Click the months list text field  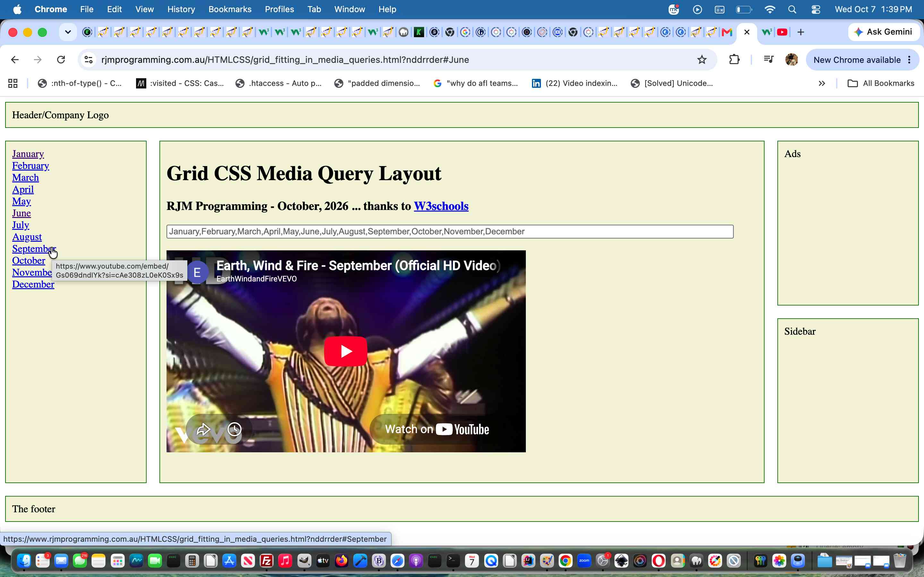(450, 232)
